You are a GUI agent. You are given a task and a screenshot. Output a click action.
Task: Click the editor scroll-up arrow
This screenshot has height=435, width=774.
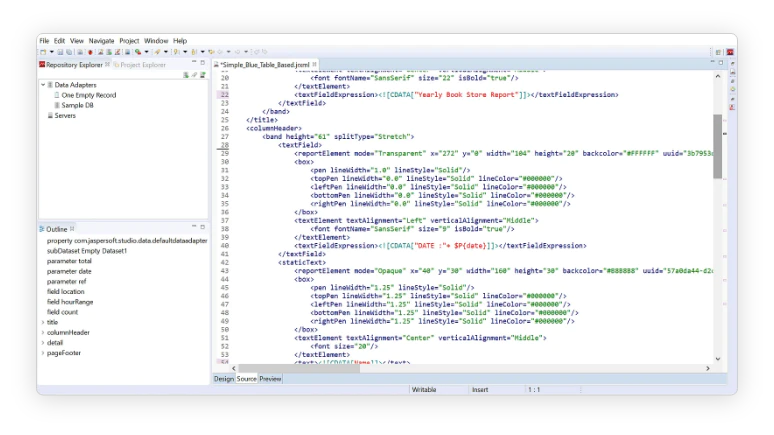tap(718, 76)
